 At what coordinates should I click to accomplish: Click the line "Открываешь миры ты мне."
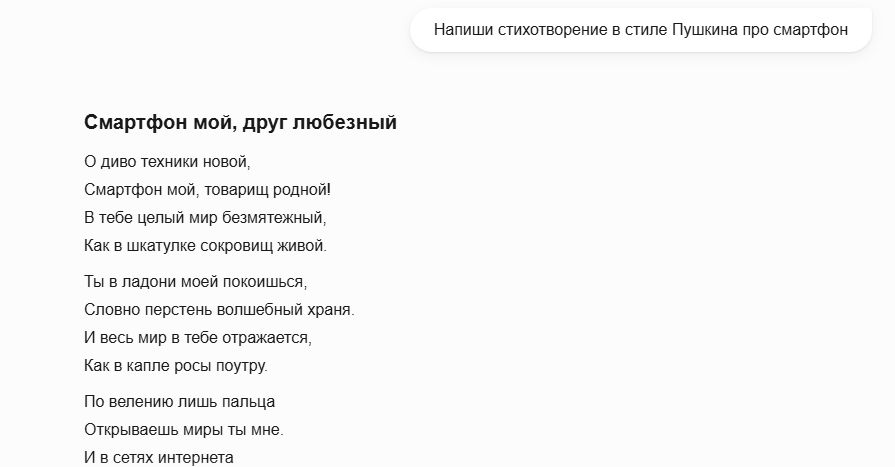coord(184,430)
